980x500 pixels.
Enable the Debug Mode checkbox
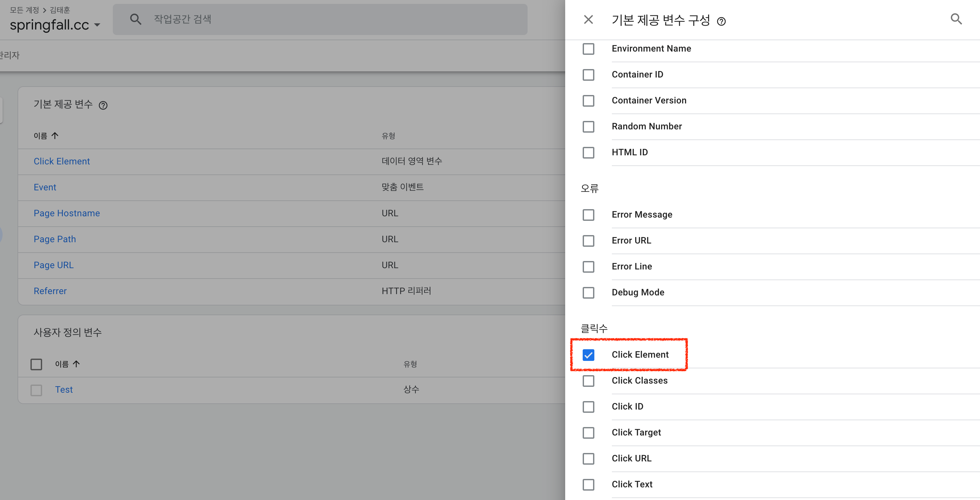click(588, 292)
